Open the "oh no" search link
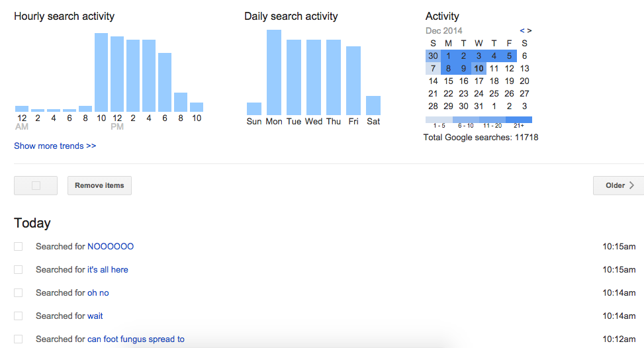This screenshot has width=644, height=348. pyautogui.click(x=98, y=292)
